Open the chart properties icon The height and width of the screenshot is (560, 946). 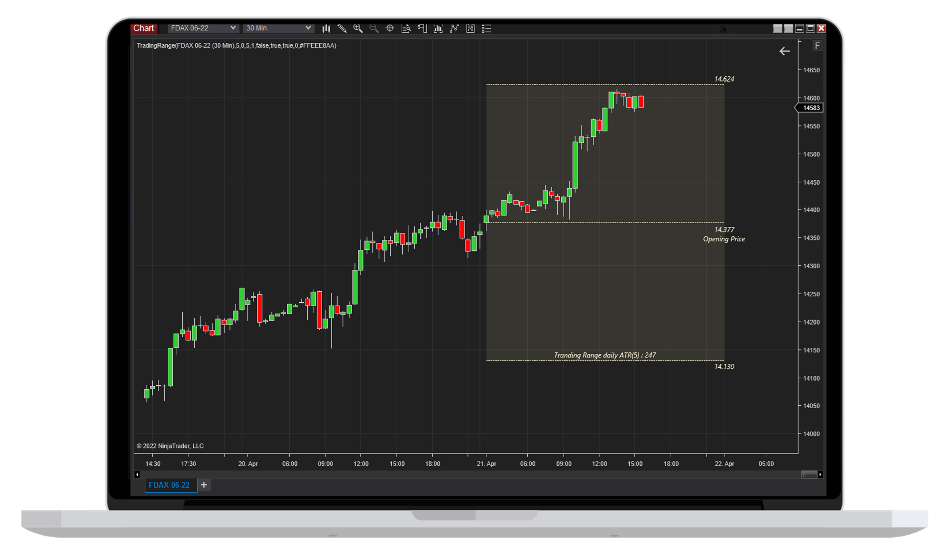point(471,28)
